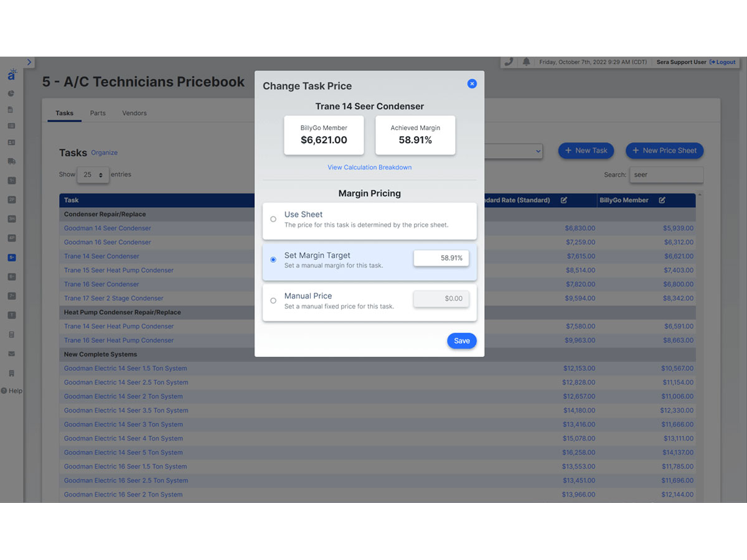The image size is (747, 560).
Task: Switch to the Vendors tab
Action: 134,113
